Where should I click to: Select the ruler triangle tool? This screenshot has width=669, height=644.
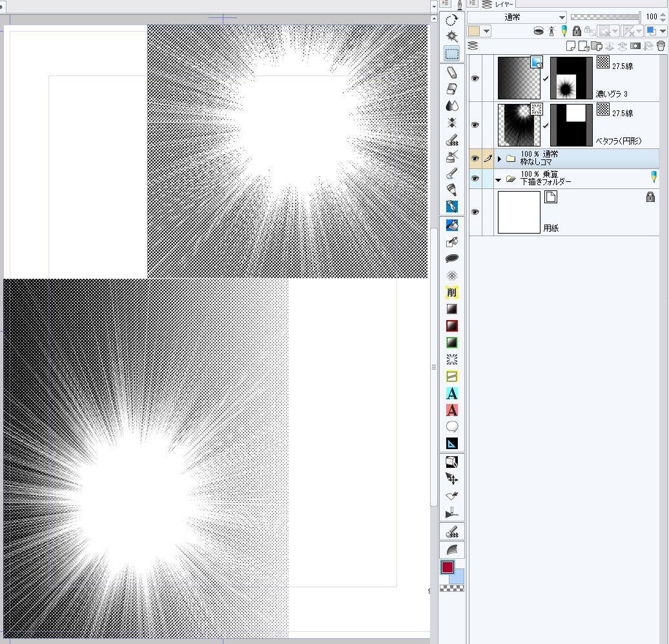[x=451, y=443]
